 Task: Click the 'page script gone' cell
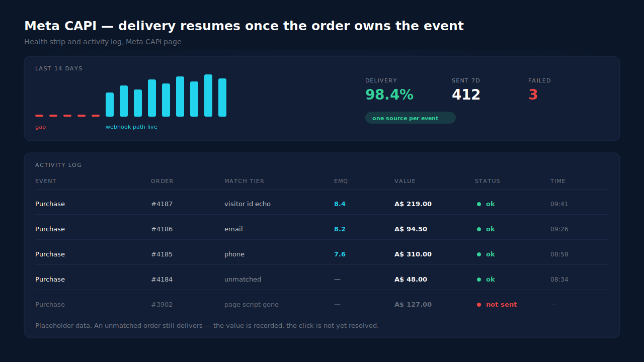[x=251, y=304]
